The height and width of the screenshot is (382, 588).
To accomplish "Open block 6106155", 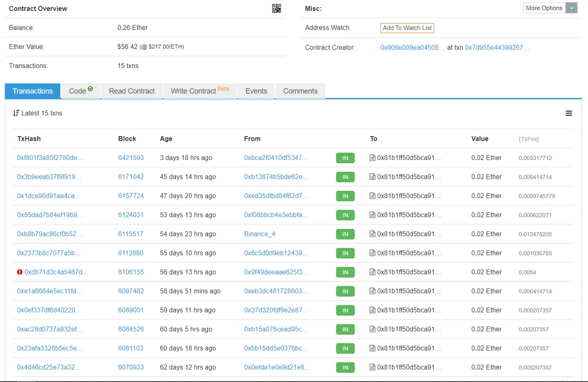I will coord(131,272).
